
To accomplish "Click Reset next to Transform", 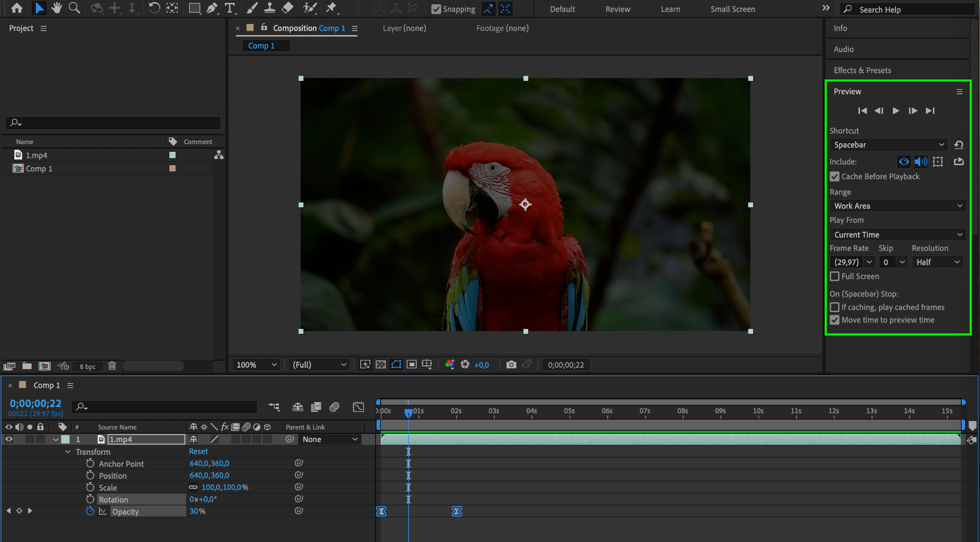I will point(198,452).
